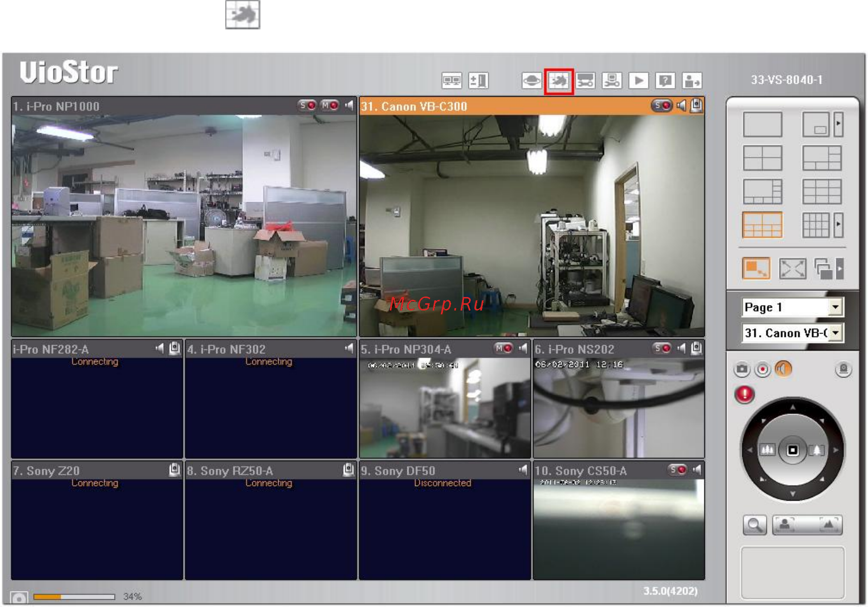Viewport: 868px width, 607px height.
Task: Toggle manual recording button
Action: [763, 369]
